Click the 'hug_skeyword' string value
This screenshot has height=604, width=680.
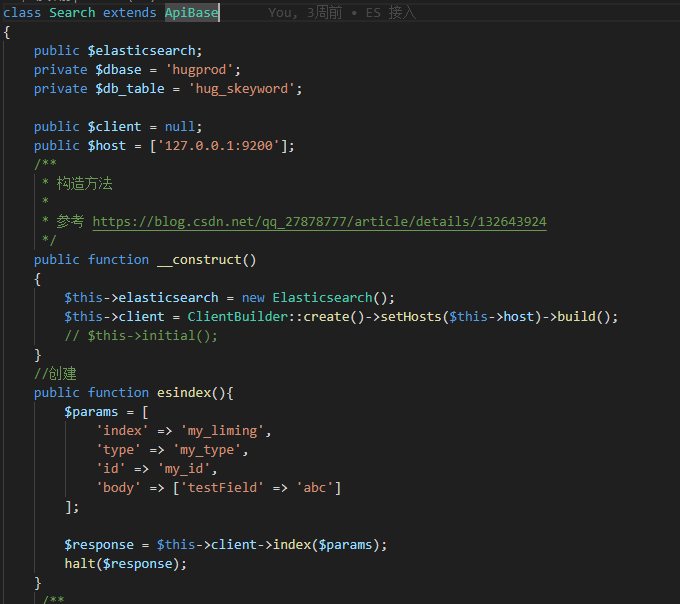click(242, 89)
